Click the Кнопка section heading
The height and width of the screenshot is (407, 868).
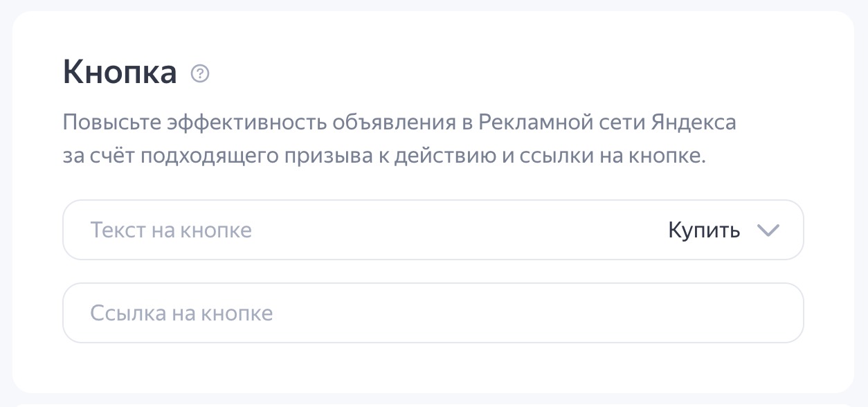point(120,73)
